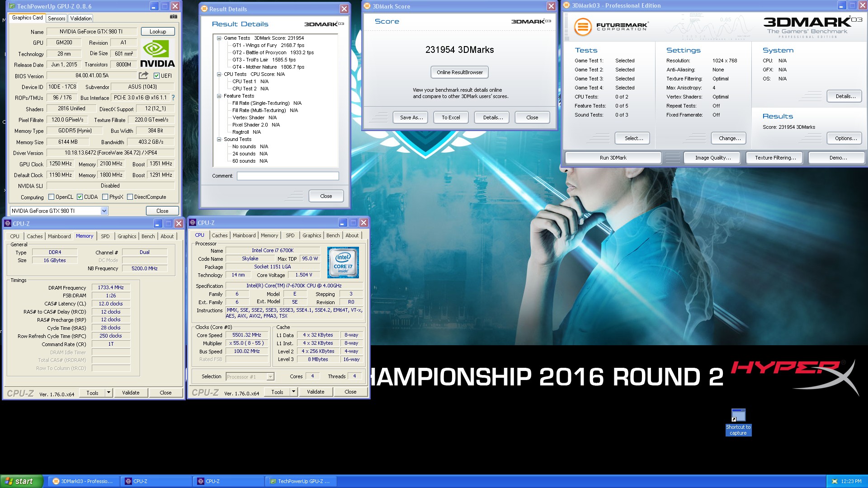Open the GTX 980 Ti GPU selector dropdown
The width and height of the screenshot is (868, 488).
click(x=104, y=211)
